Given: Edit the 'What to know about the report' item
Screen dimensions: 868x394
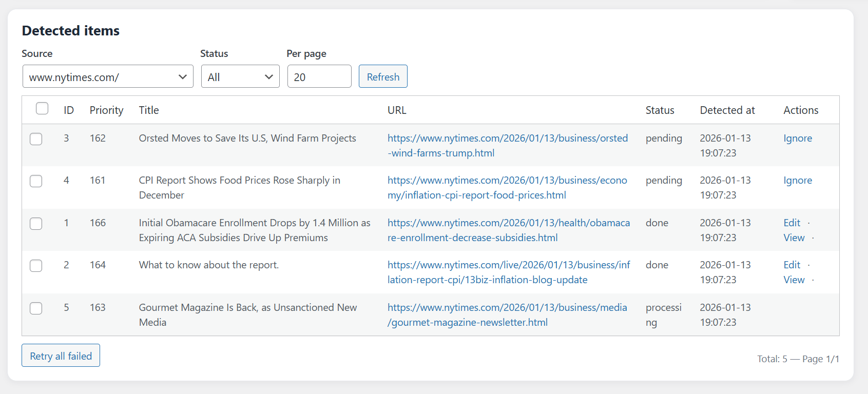Looking at the screenshot, I should (792, 265).
